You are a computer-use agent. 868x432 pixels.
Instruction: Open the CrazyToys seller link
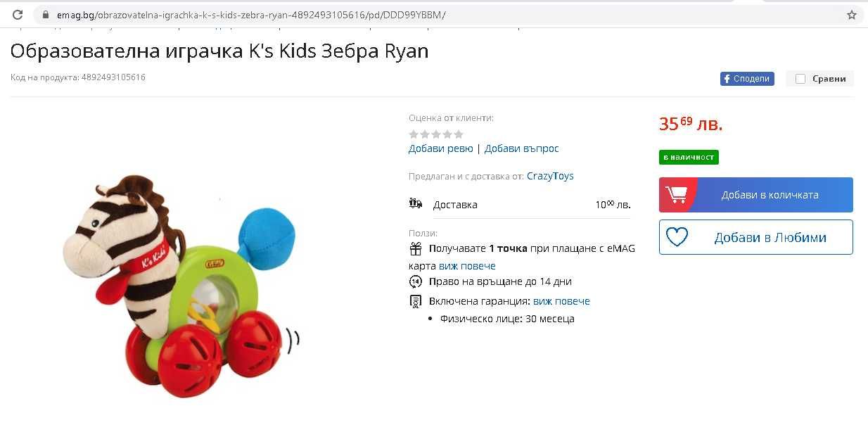click(x=550, y=176)
